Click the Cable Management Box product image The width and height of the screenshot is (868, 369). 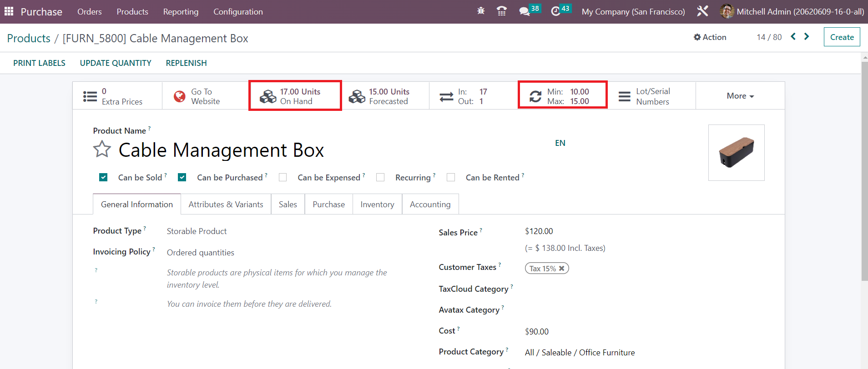[x=736, y=153]
